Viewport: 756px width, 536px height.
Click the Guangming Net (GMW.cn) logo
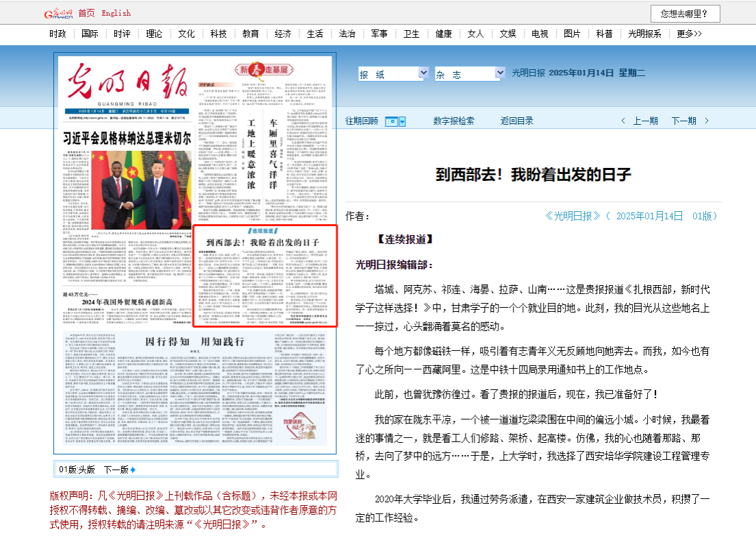tap(58, 13)
